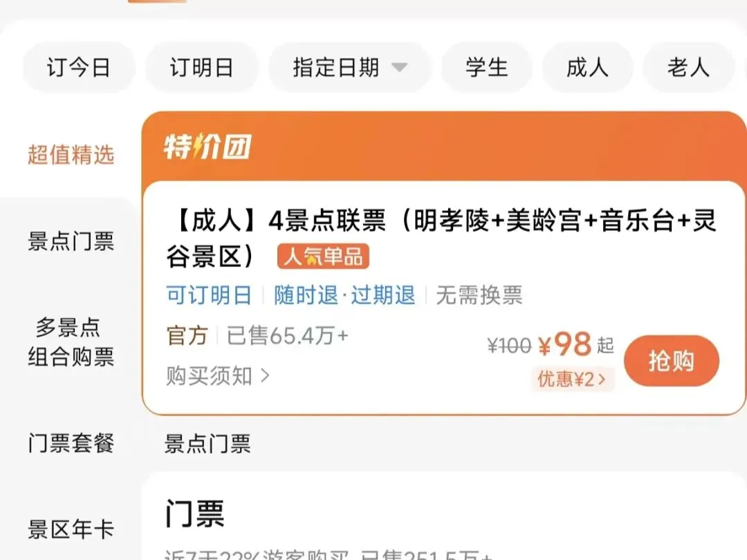Tap the 随时退·过期退 refund tag
The image size is (747, 560).
tap(344, 295)
